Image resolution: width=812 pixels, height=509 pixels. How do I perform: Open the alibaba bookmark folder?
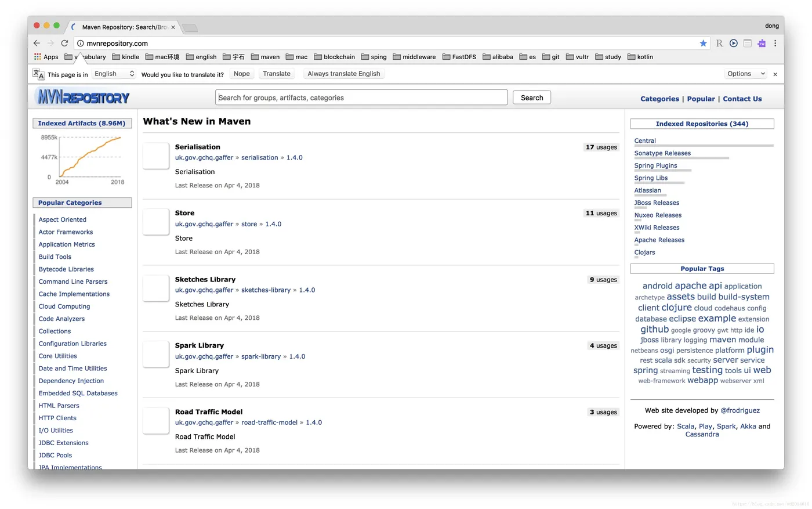[498, 57]
